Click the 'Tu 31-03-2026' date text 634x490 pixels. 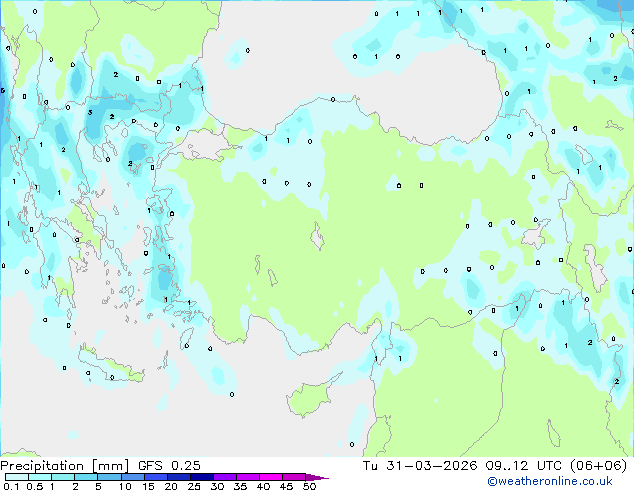pyautogui.click(x=420, y=466)
